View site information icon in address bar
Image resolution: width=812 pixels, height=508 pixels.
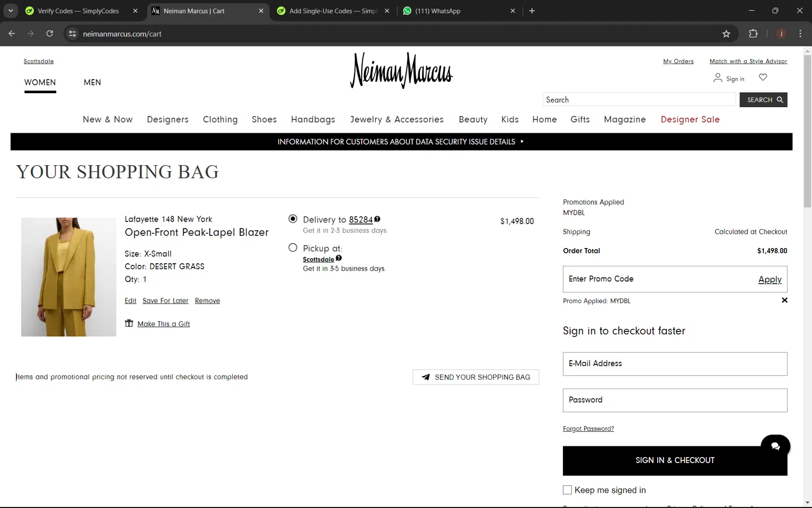[x=72, y=34]
